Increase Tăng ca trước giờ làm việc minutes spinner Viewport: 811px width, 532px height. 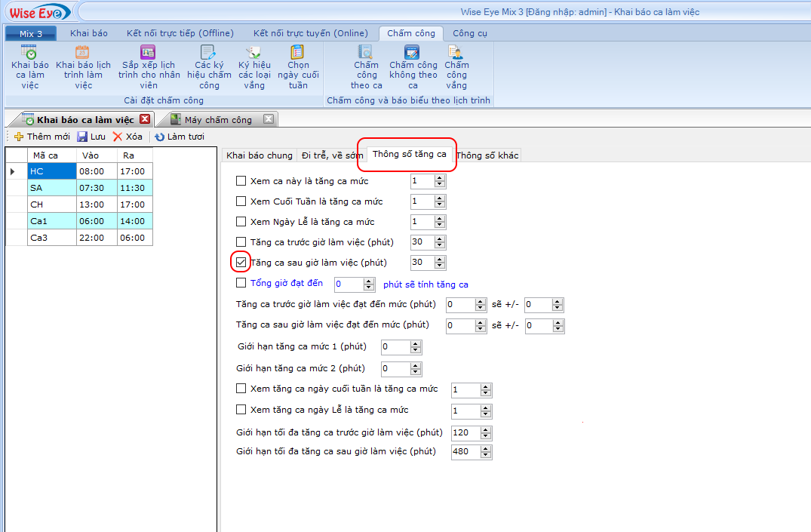point(440,239)
